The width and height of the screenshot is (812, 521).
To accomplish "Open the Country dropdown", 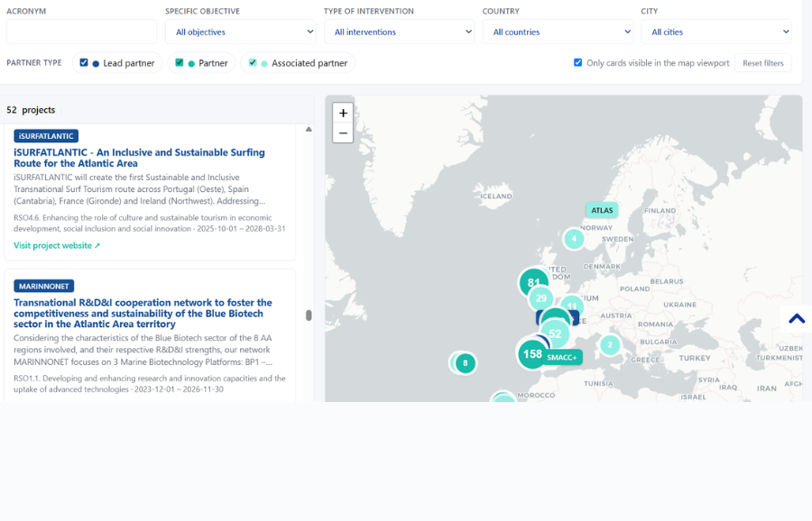I will (x=558, y=32).
